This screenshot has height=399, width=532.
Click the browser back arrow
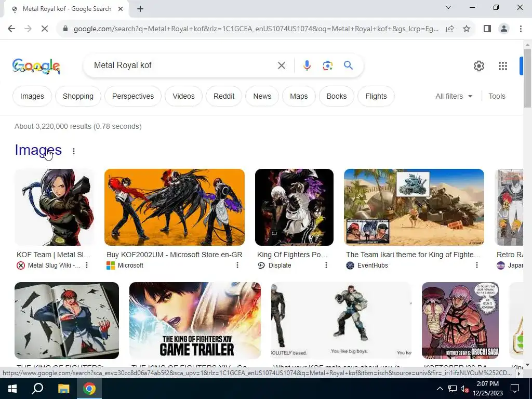(11, 29)
